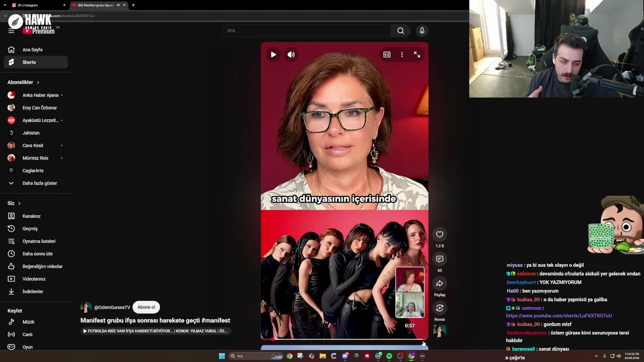Viewport: 644px width, 362px height.
Task: Subscribe with the Abone ol button
Action: (x=146, y=307)
